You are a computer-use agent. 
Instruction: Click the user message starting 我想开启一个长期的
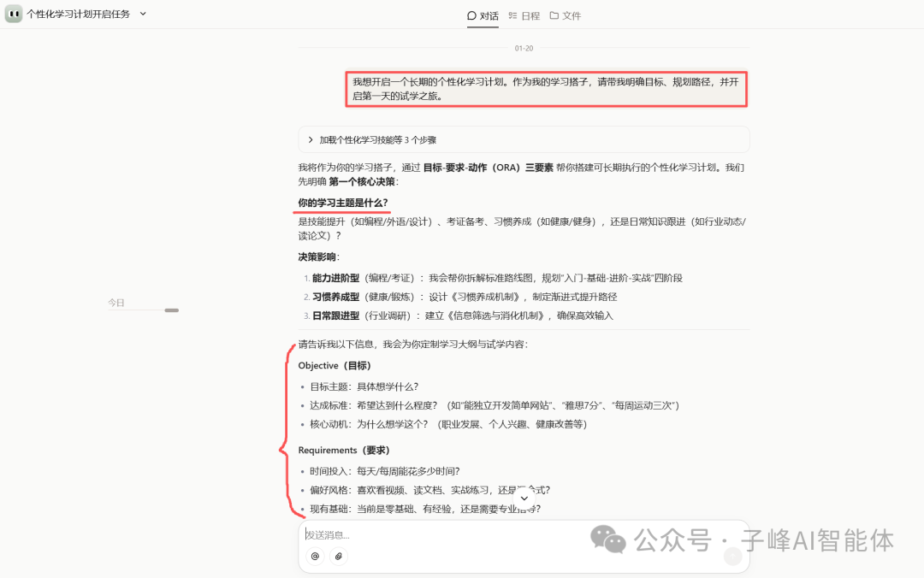(546, 89)
